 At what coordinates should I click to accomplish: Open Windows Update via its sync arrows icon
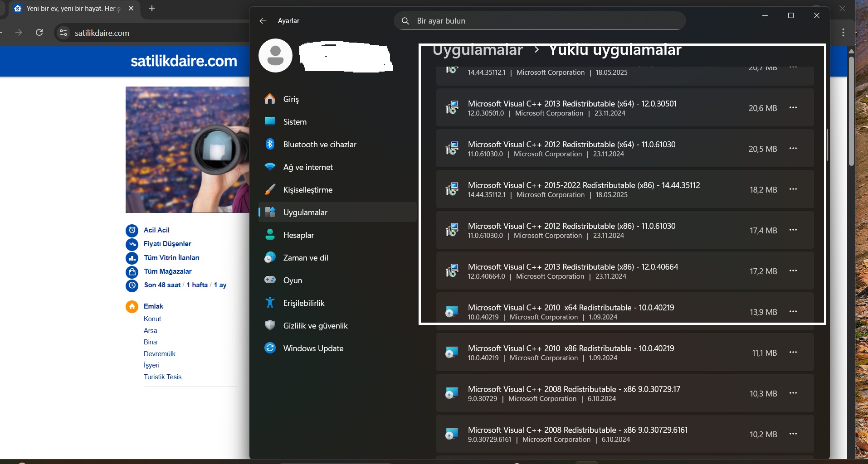(x=270, y=348)
